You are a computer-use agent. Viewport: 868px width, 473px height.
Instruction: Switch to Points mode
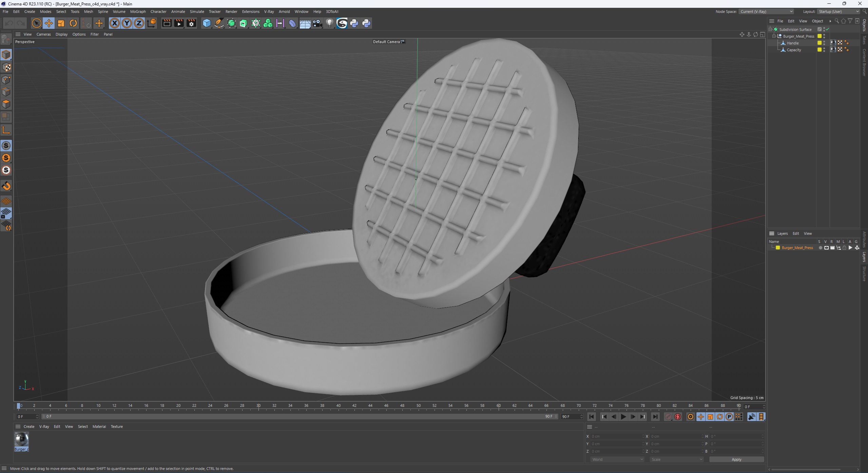[x=6, y=79]
